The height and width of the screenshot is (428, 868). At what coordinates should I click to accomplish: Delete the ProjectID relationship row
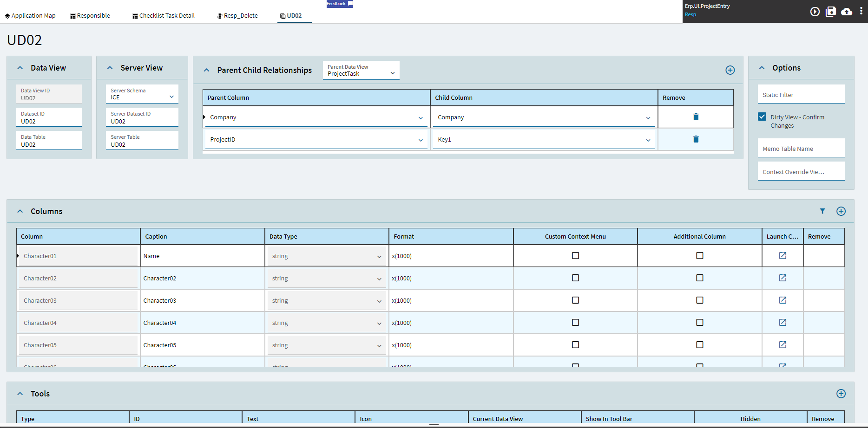tap(696, 139)
